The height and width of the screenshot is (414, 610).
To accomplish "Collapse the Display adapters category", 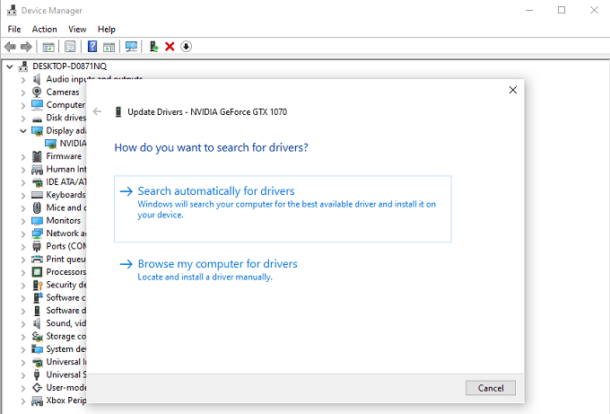I will click(23, 131).
